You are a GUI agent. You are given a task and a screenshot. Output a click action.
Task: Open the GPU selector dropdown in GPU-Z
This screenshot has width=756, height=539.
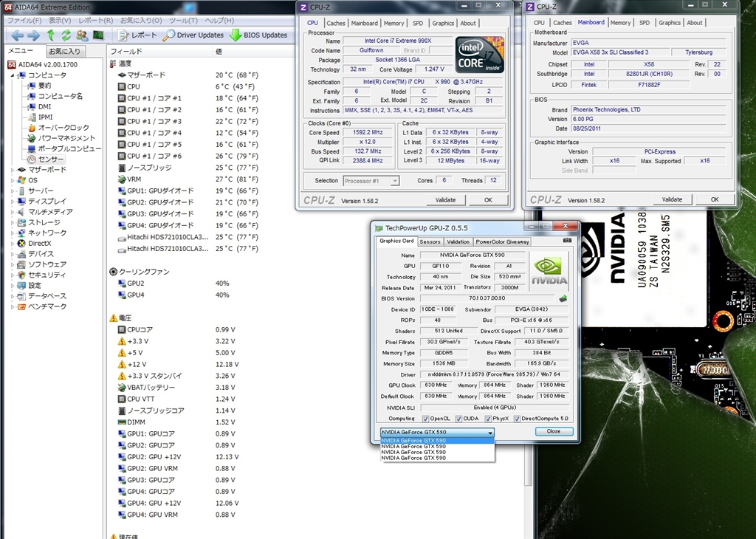click(437, 433)
